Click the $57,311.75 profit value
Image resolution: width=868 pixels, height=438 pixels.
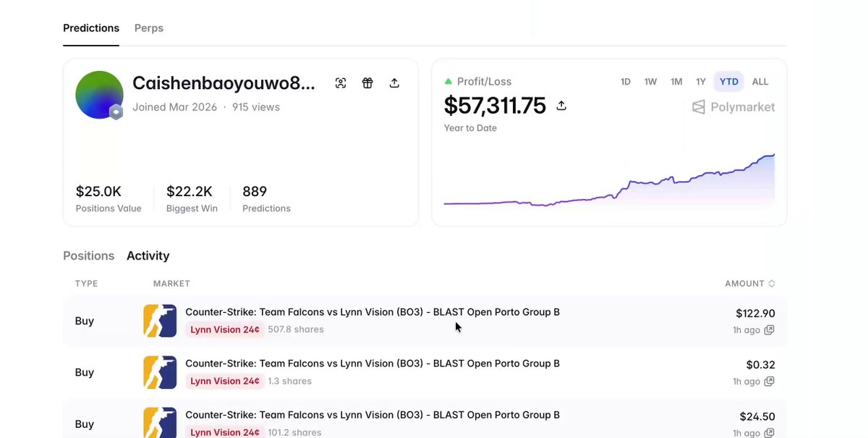(495, 106)
